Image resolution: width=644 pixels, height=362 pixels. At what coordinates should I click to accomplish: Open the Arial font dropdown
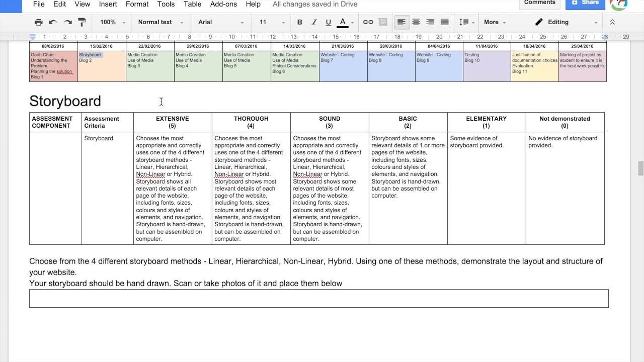pyautogui.click(x=221, y=22)
